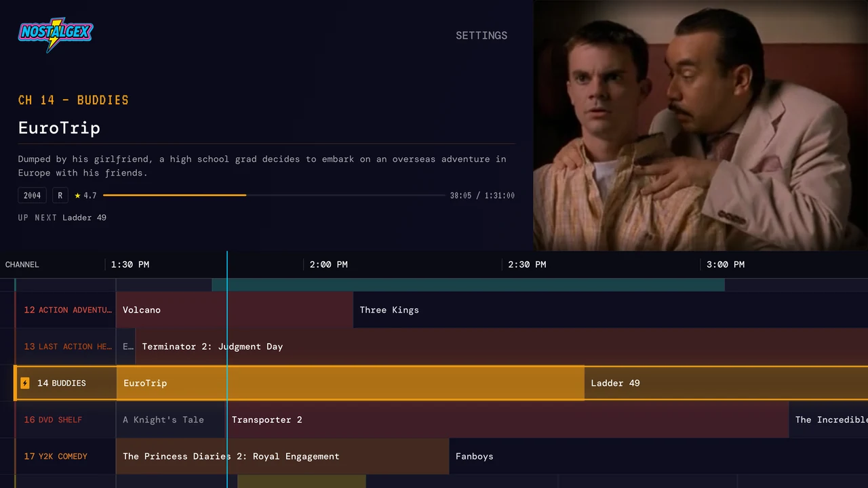Click the truncated program before Terminator 2
Image resolution: width=868 pixels, height=488 pixels.
click(x=126, y=346)
